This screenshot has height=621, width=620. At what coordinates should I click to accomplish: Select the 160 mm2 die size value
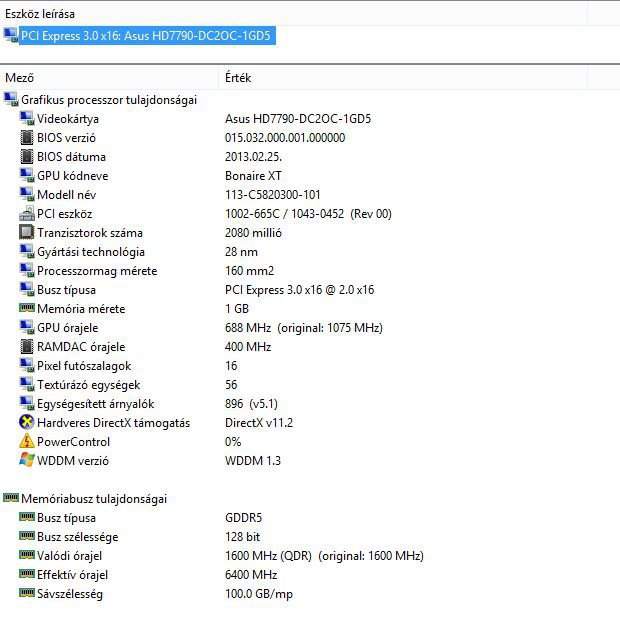point(249,271)
